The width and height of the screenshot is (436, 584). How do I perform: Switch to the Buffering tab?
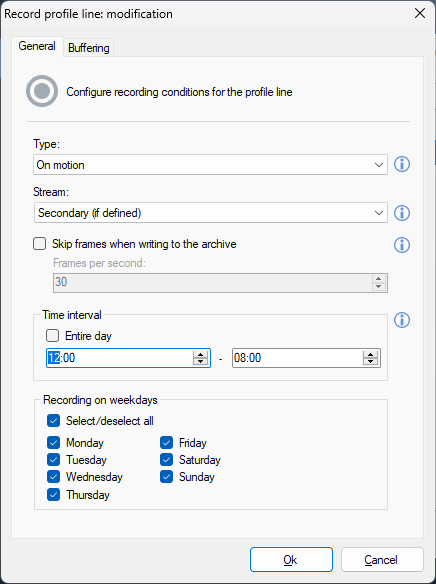89,48
